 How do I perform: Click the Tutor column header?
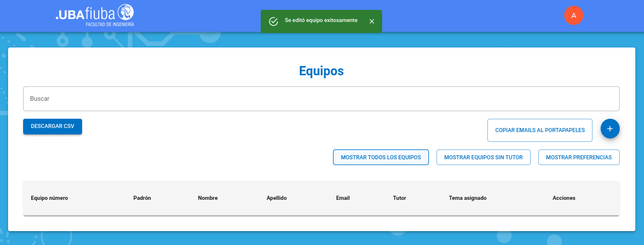coord(399,198)
